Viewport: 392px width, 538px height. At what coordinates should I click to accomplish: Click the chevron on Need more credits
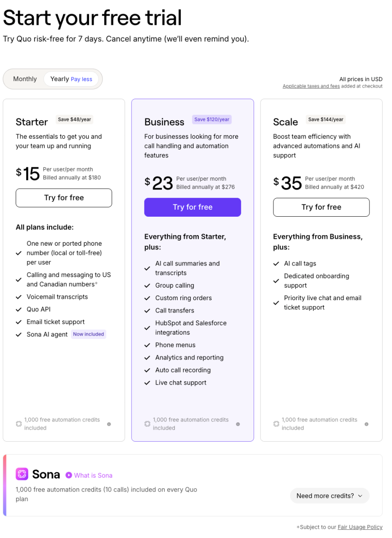point(360,496)
